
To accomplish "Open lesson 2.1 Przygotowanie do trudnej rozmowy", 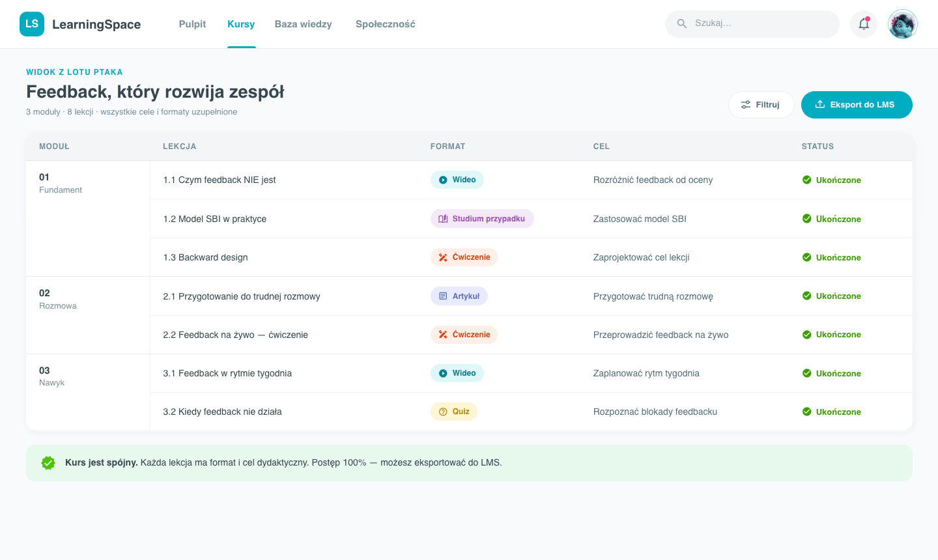I will click(242, 296).
